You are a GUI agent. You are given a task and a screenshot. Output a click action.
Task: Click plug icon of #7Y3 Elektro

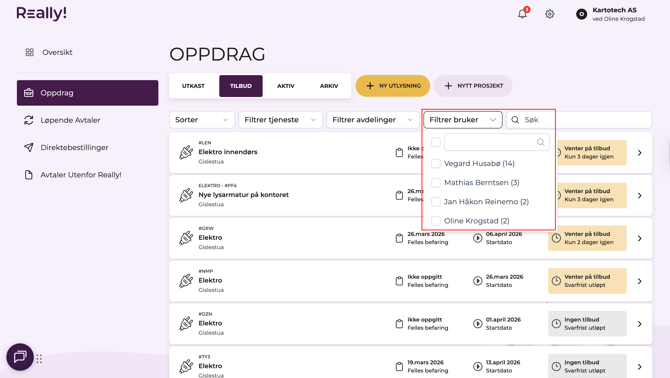coord(186,366)
